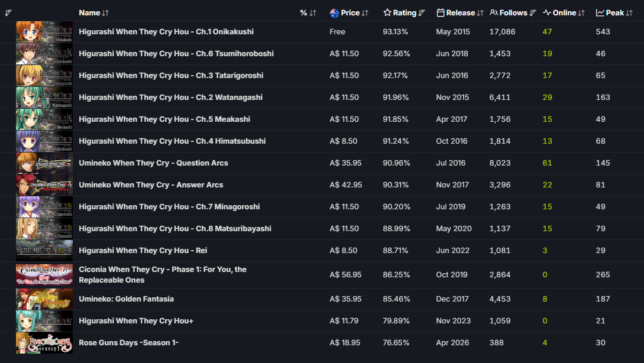The image size is (644, 363).
Task: Click the A$ 56.95 price of Ciconia
Action: [x=345, y=275]
